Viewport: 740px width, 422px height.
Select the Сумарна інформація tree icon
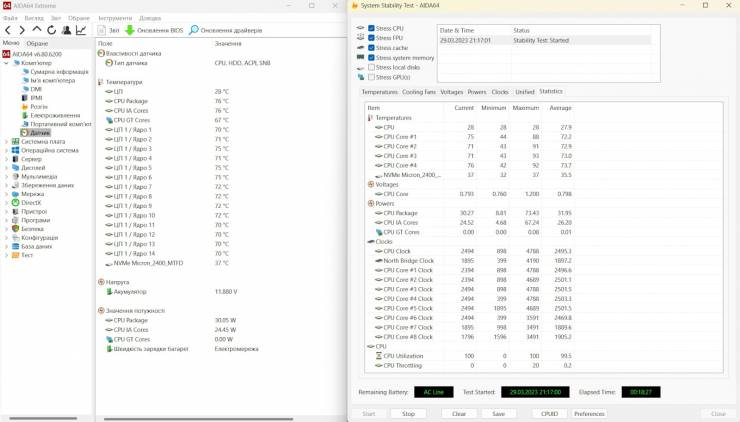click(x=26, y=72)
